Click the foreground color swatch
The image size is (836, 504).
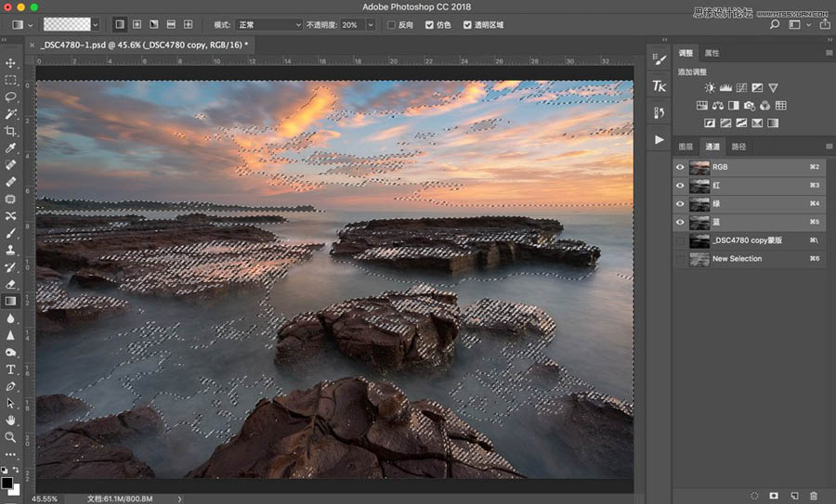(x=7, y=484)
